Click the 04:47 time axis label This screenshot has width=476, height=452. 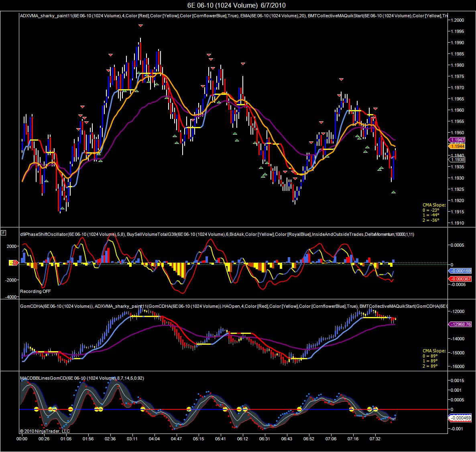click(x=176, y=439)
